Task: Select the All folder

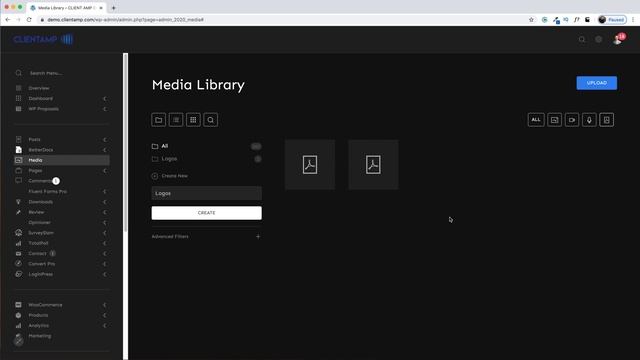Action: click(207, 146)
